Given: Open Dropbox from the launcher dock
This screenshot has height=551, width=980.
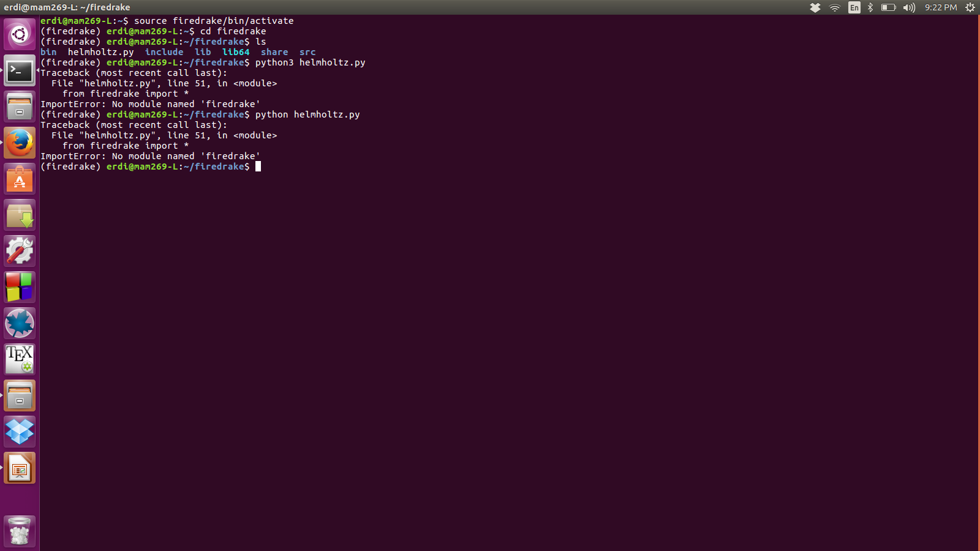Looking at the screenshot, I should [20, 432].
